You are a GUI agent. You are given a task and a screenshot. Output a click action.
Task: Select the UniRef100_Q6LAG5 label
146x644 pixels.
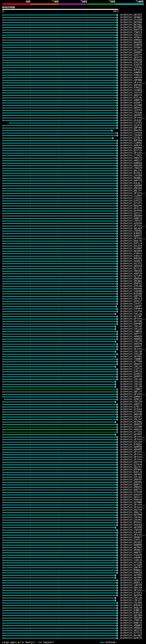pyautogui.click(x=131, y=228)
